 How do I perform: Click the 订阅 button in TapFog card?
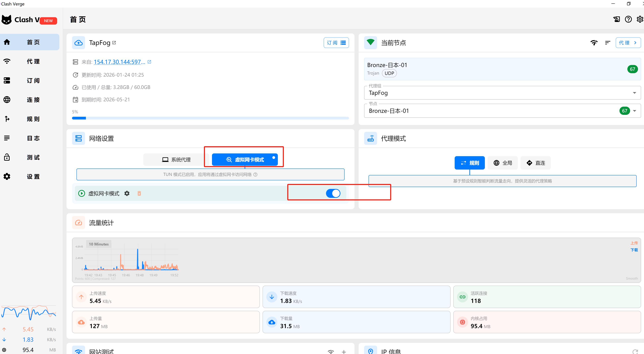[x=336, y=43]
